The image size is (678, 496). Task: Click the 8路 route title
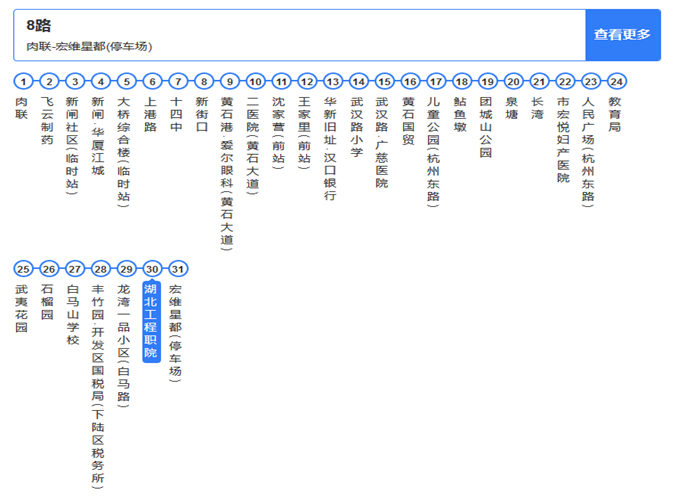[38, 26]
